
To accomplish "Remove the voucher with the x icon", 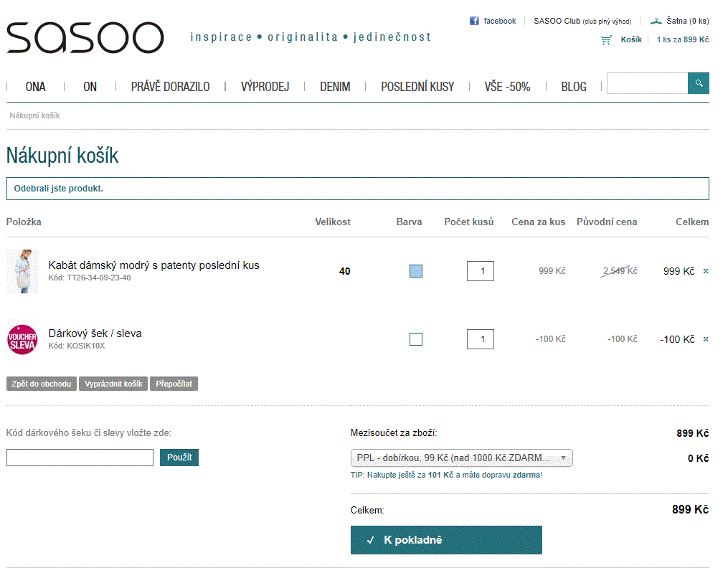I will point(706,339).
